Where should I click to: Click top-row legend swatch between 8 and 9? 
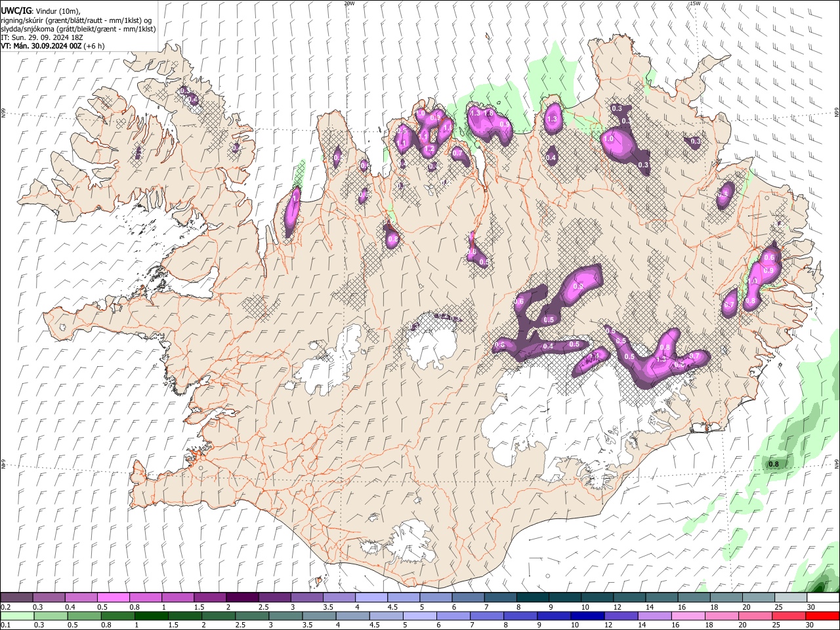tap(532, 598)
